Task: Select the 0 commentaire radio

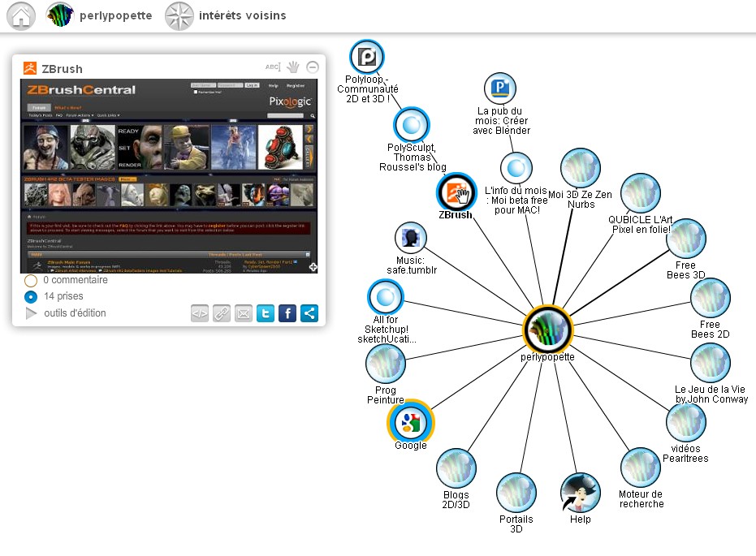Action: 30,280
